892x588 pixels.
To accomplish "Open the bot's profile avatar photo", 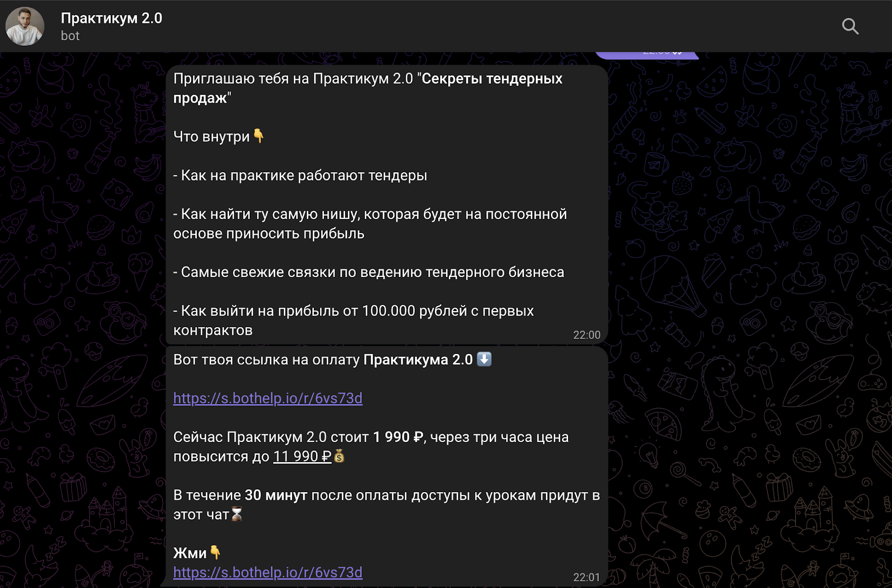I will click(25, 26).
